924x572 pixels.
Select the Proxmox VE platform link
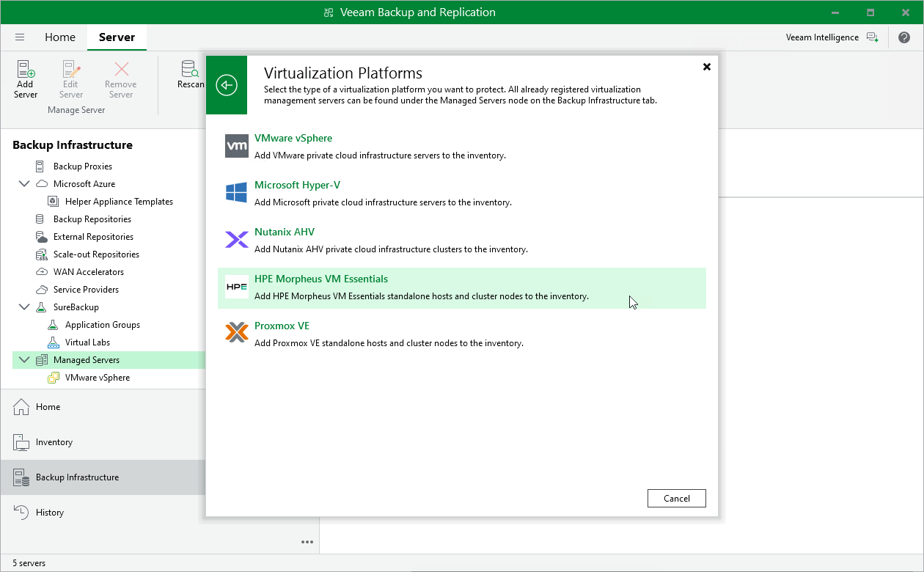[282, 326]
